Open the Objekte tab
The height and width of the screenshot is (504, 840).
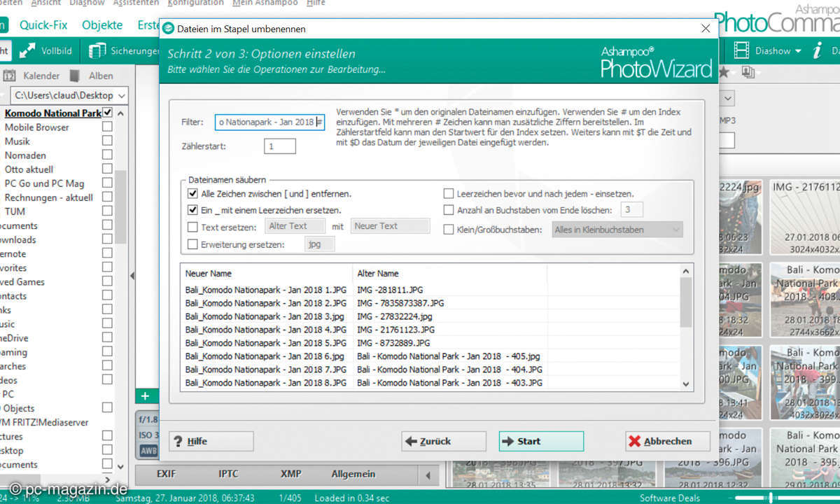pos(102,25)
